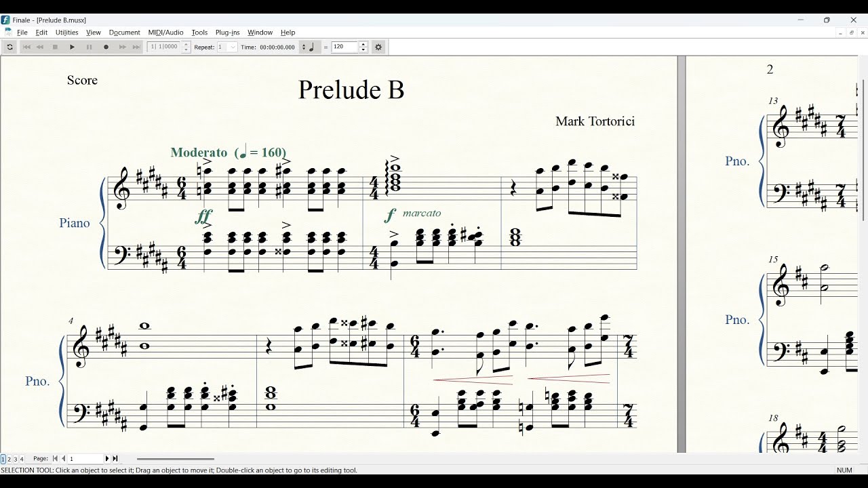Pause playback
The image size is (868, 488).
pyautogui.click(x=89, y=47)
